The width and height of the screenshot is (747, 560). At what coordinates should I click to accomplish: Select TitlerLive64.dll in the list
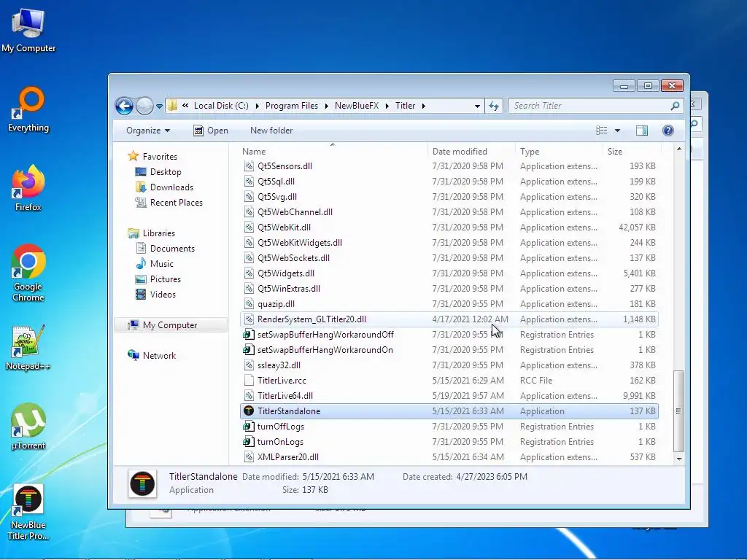coord(449,396)
